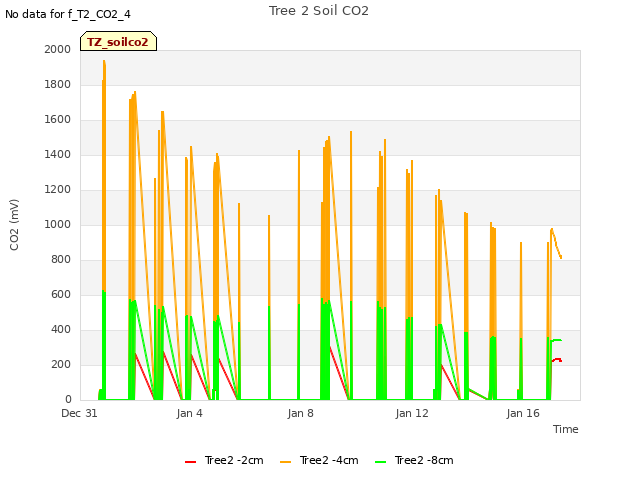The height and width of the screenshot is (480, 640).
Task: Click the 'Jan 4' x-axis tick label
Action: 189,413
